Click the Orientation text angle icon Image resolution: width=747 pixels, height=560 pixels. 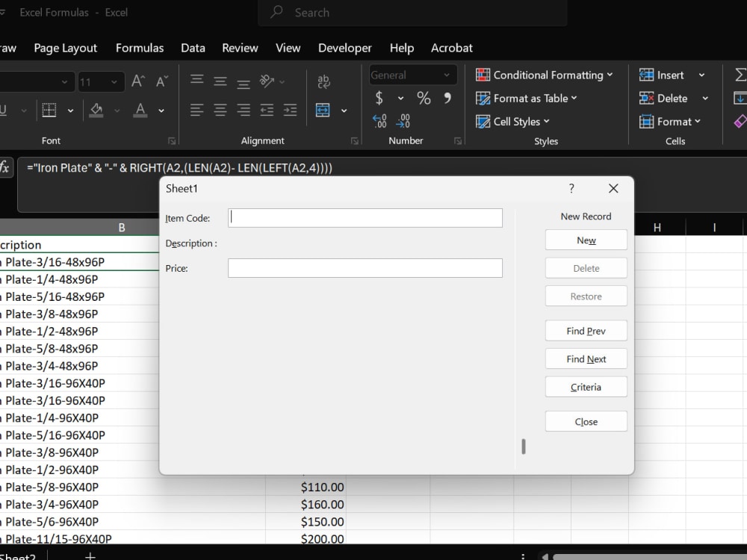pos(267,81)
